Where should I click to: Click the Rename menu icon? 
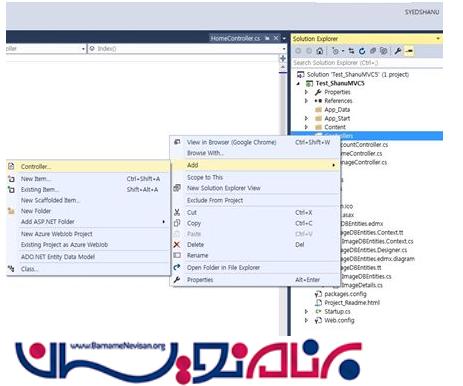[x=177, y=255]
